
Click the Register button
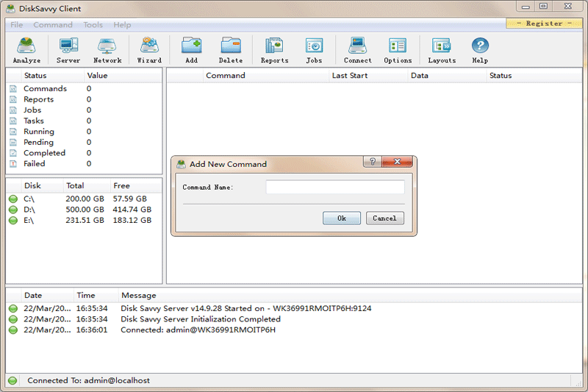[x=544, y=24]
